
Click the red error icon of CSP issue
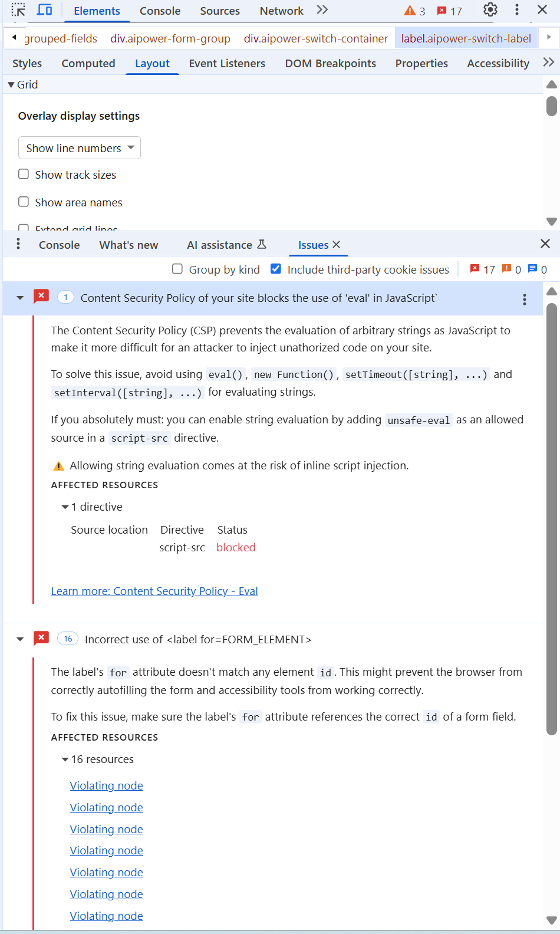pos(41,296)
